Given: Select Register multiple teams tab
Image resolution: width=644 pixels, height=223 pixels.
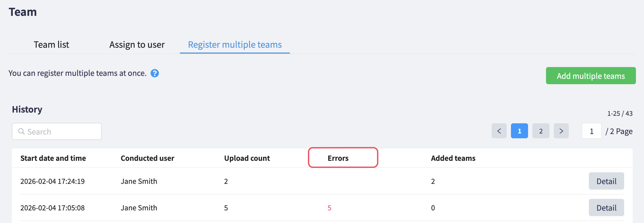Looking at the screenshot, I should tap(235, 45).
